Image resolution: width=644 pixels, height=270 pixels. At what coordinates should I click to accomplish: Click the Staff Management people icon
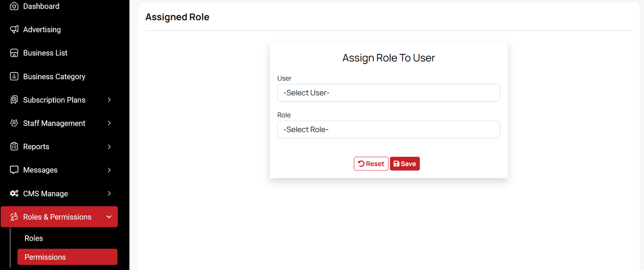pyautogui.click(x=14, y=123)
